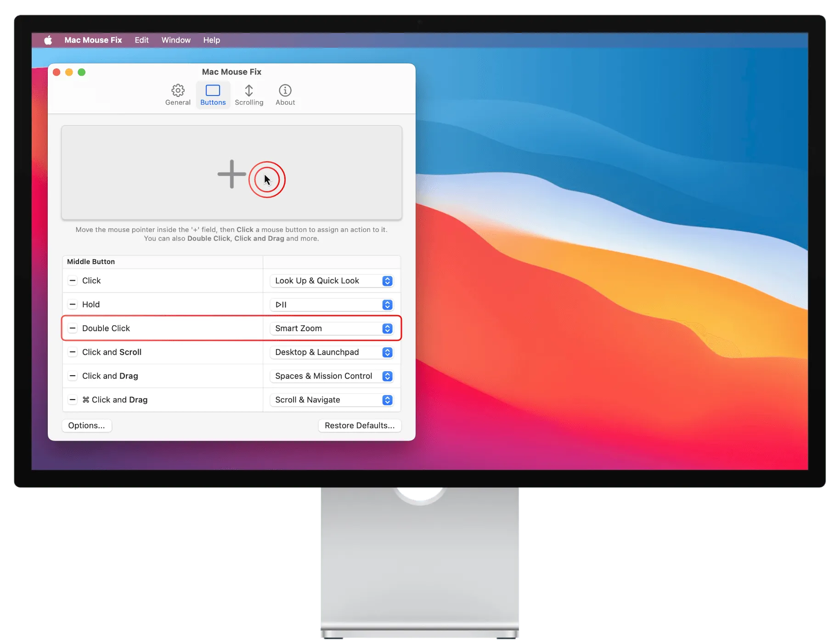The width and height of the screenshot is (840, 644).
Task: Click the Mac Mouse Fix window title
Action: [231, 72]
